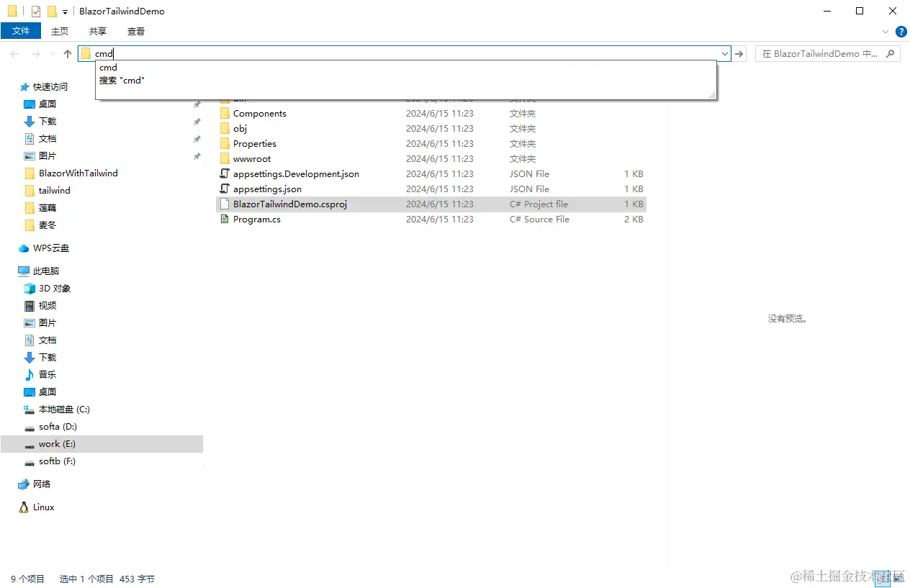Click the BlazorTailwindDemo.csproj file icon
The width and height of the screenshot is (910, 588).
tap(225, 204)
